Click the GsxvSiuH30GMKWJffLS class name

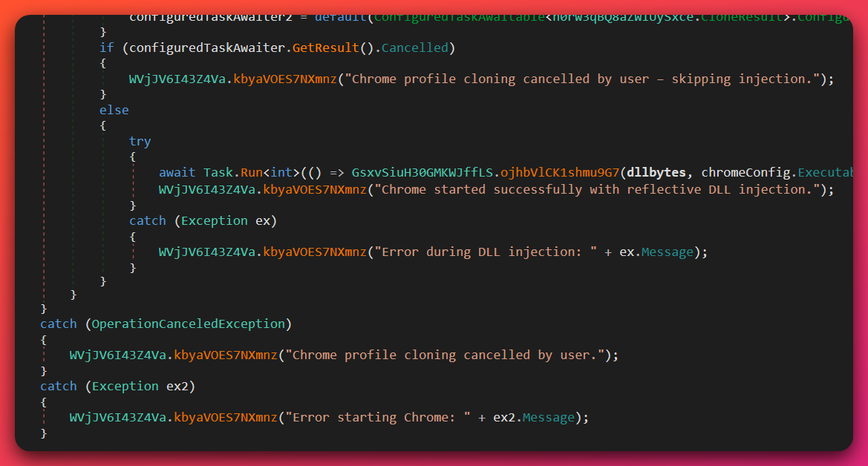point(422,173)
